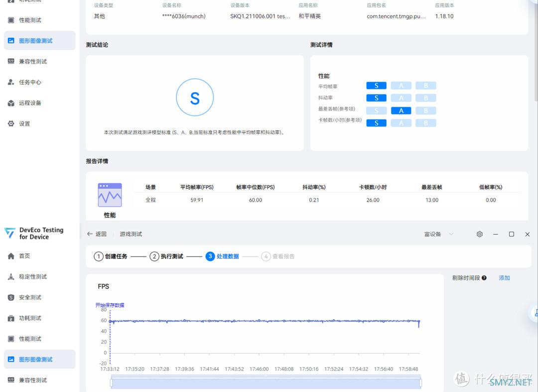
Task: Click highlighted S badge for 平均帧率
Action: tap(377, 85)
